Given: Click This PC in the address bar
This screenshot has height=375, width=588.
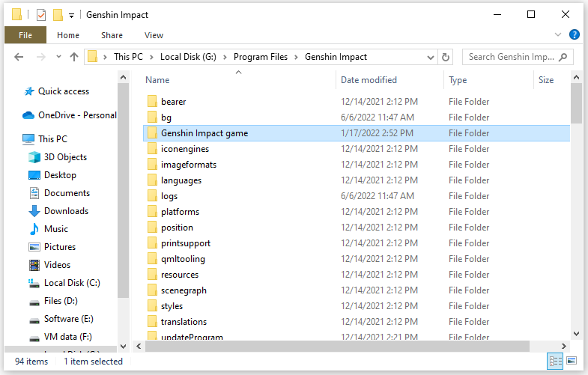Looking at the screenshot, I should pyautogui.click(x=128, y=57).
